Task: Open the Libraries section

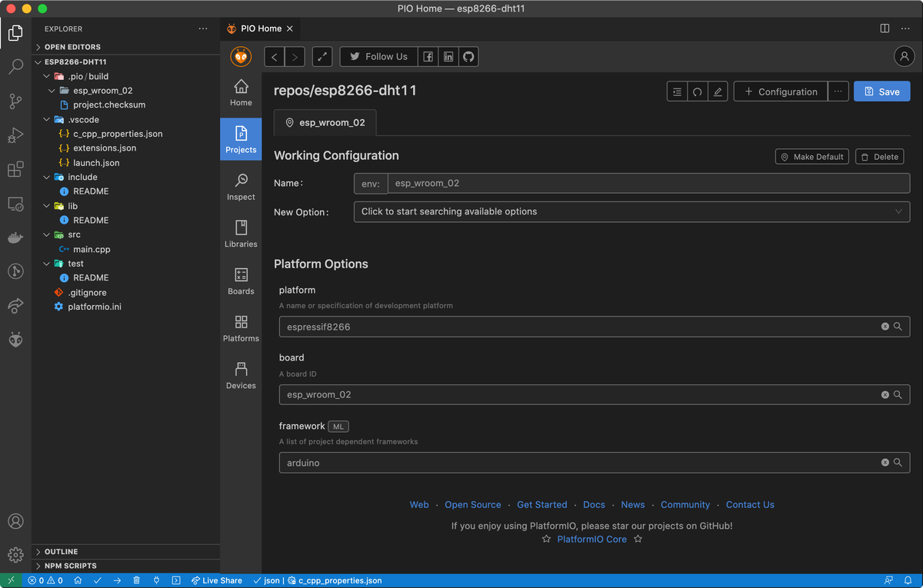Action: [x=241, y=234]
